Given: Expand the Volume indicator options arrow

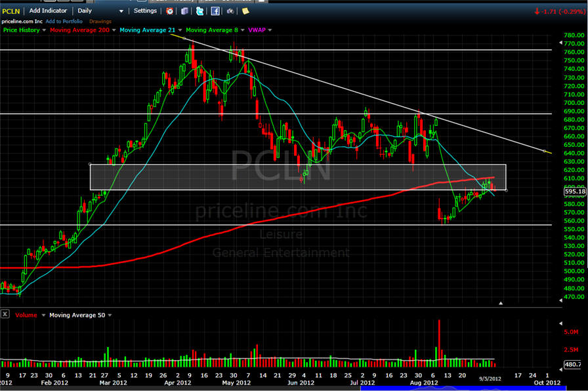Looking at the screenshot, I should tap(43, 316).
